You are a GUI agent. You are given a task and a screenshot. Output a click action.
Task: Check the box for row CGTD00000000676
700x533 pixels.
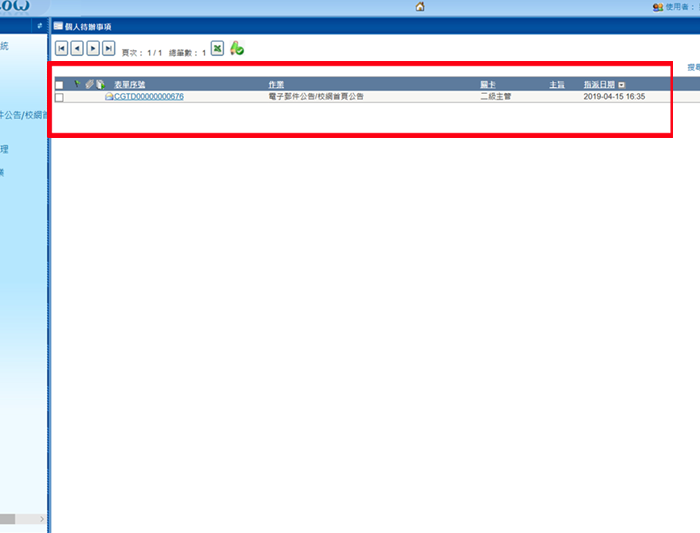[60, 97]
